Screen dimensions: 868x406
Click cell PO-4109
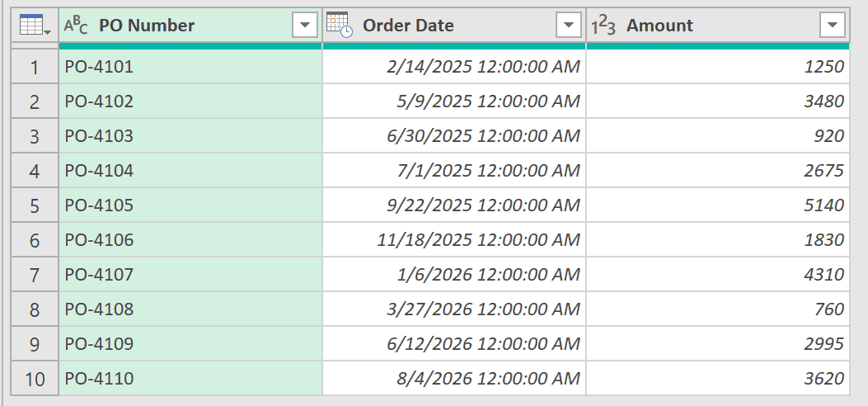pyautogui.click(x=190, y=343)
